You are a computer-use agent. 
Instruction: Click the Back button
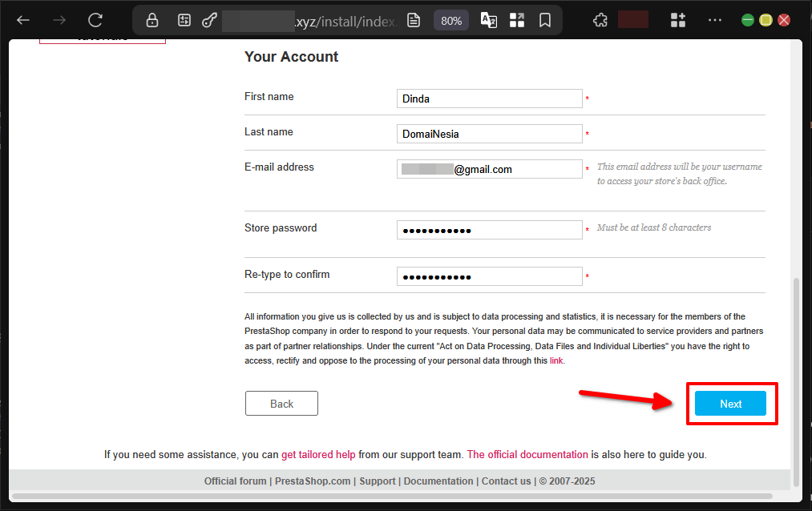point(281,404)
